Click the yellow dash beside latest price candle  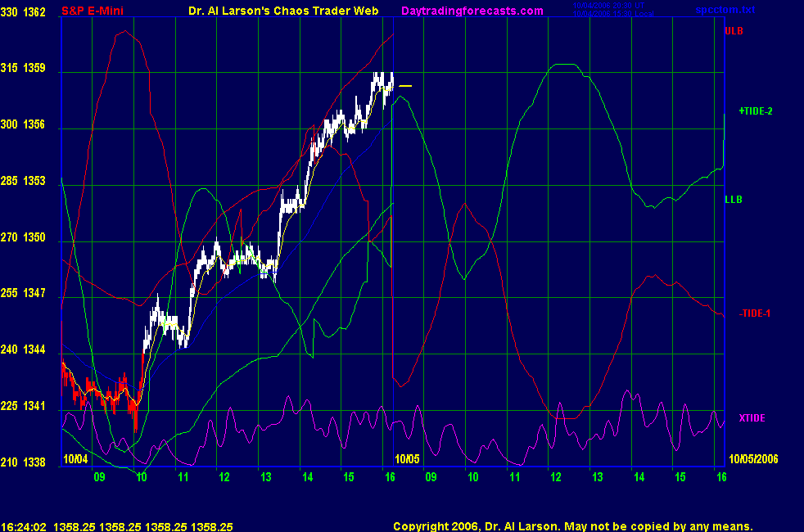[x=405, y=86]
